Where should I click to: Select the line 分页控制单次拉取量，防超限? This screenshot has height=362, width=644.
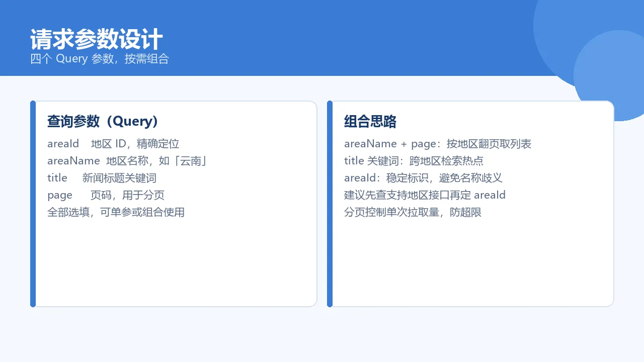413,212
